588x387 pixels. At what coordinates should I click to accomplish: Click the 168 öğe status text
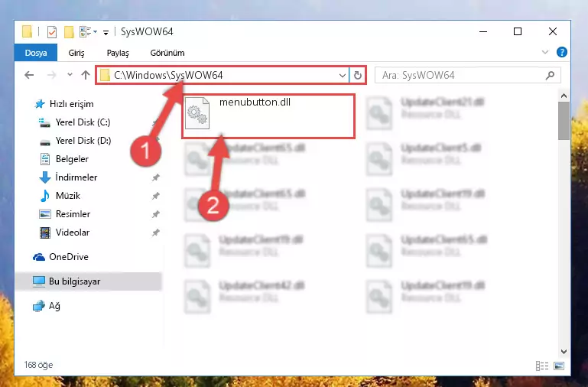(x=38, y=365)
